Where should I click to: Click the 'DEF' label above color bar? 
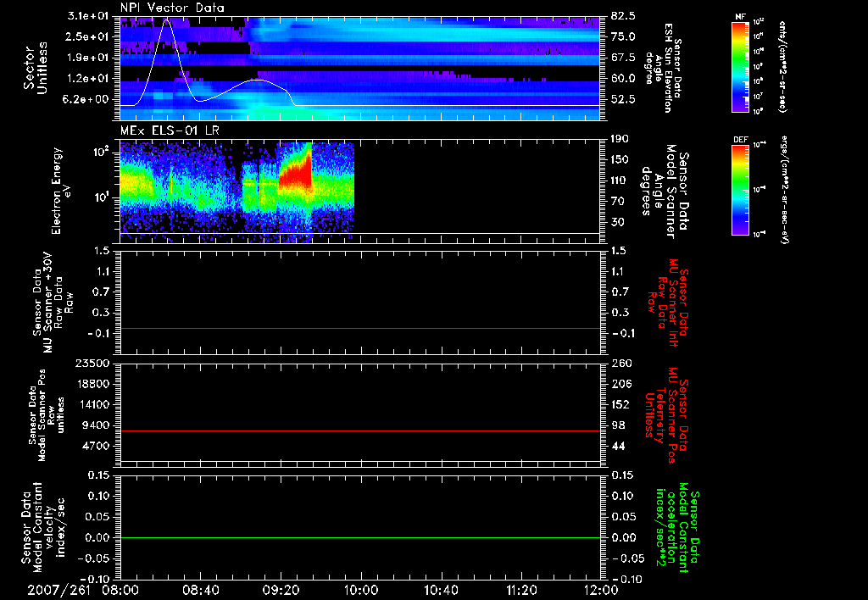[x=740, y=140]
